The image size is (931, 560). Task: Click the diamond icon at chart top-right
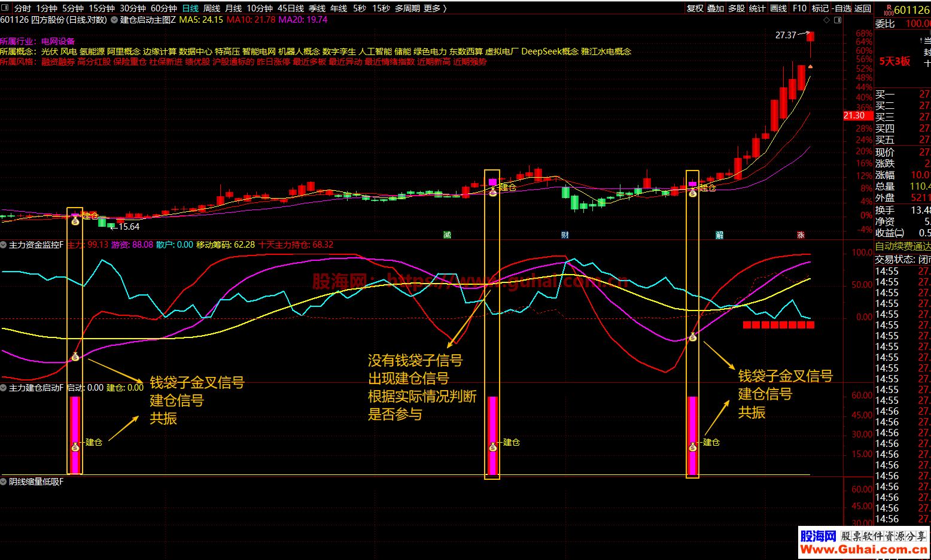click(827, 20)
